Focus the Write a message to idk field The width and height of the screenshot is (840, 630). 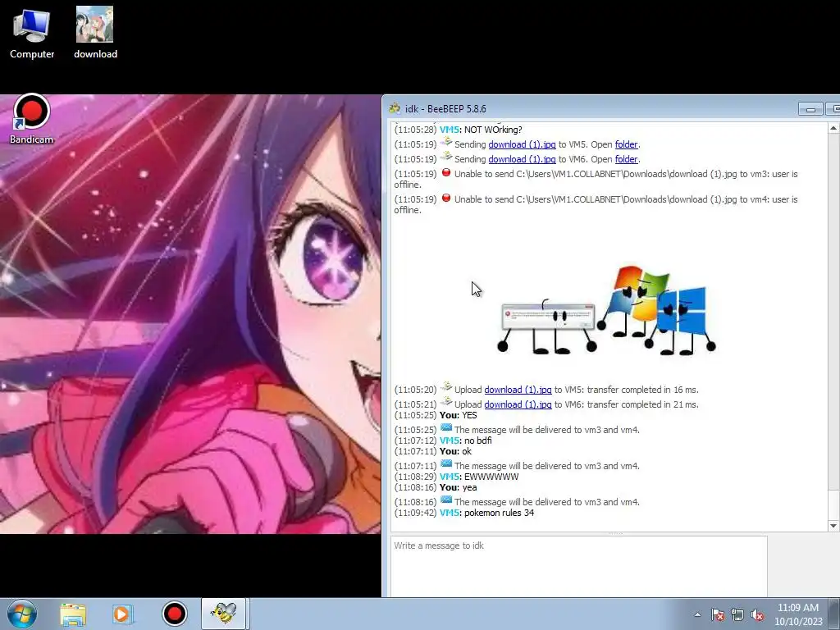click(578, 566)
